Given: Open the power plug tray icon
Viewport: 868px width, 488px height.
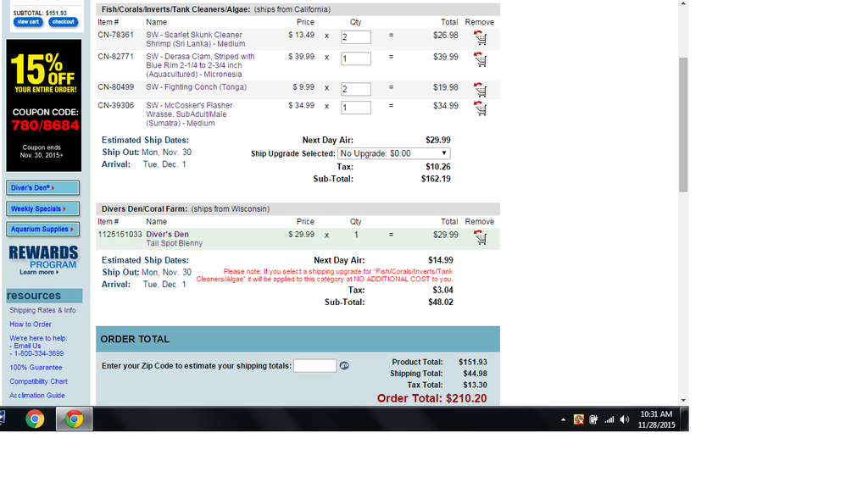Looking at the screenshot, I should click(x=593, y=420).
